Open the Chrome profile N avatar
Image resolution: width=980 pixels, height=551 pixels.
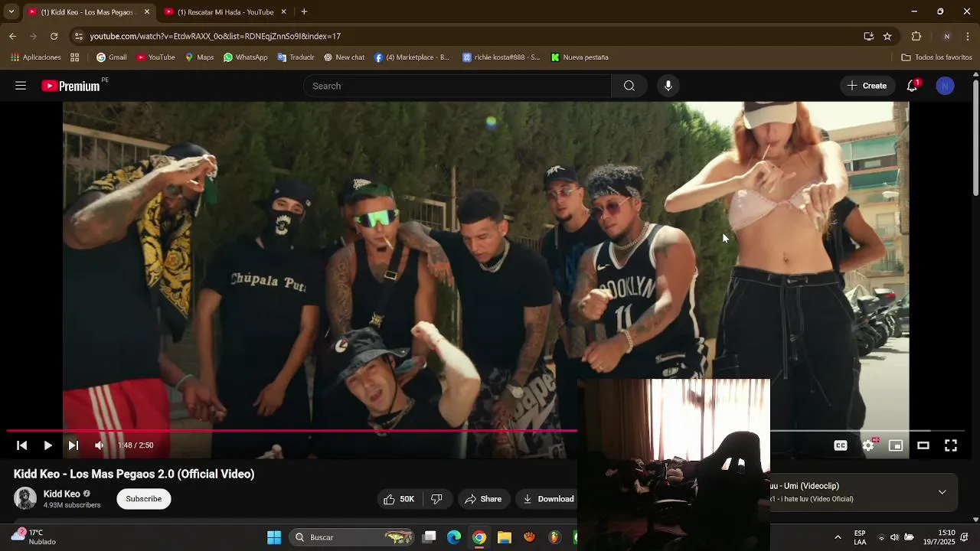pos(946,36)
